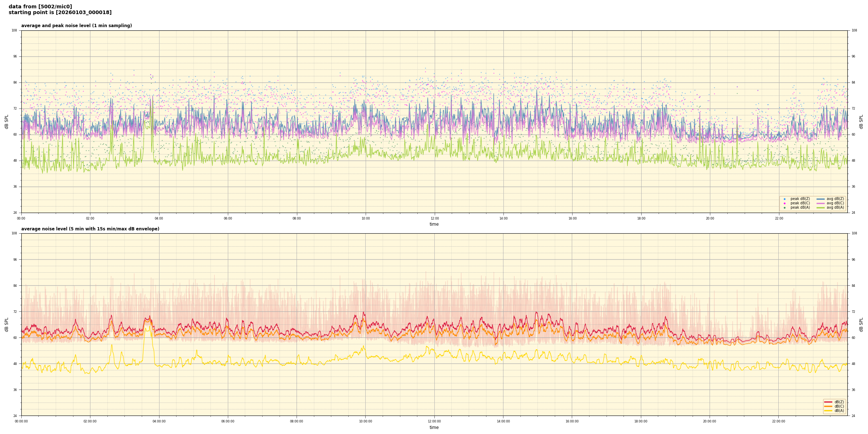Click the avg dB(C) pink legend line
The image size is (868, 434).
point(820,203)
